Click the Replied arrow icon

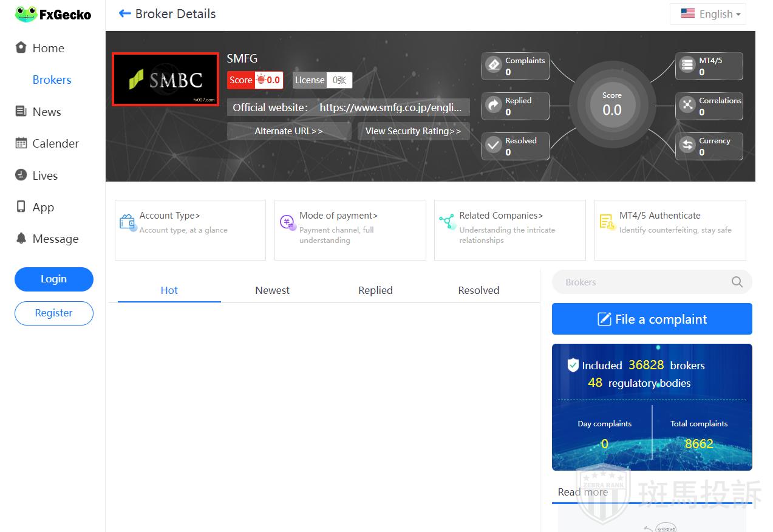click(x=494, y=106)
